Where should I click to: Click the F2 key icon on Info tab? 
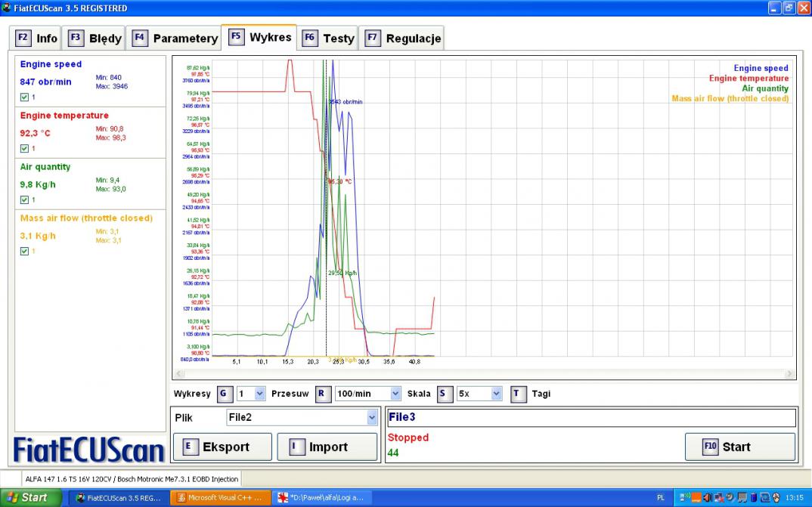pyautogui.click(x=23, y=38)
